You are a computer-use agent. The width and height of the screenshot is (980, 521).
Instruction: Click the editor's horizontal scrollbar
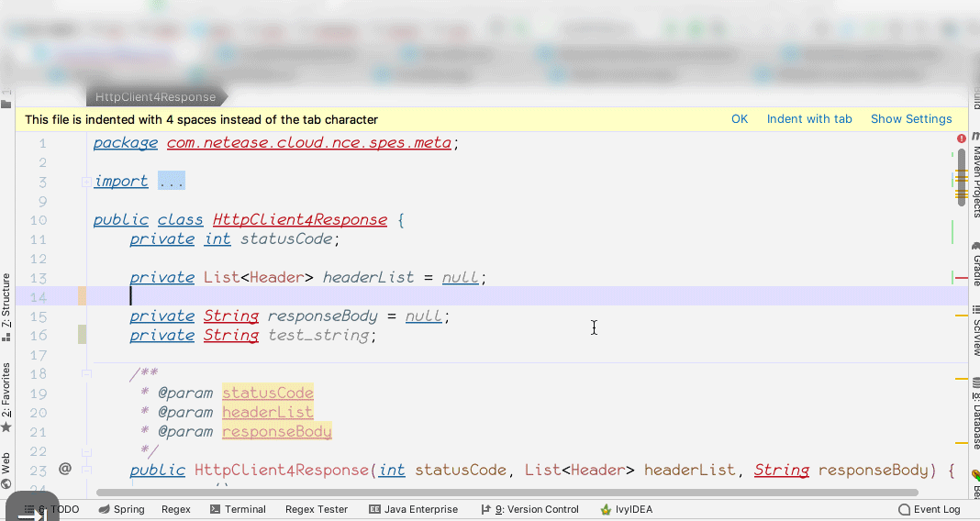coord(507,493)
